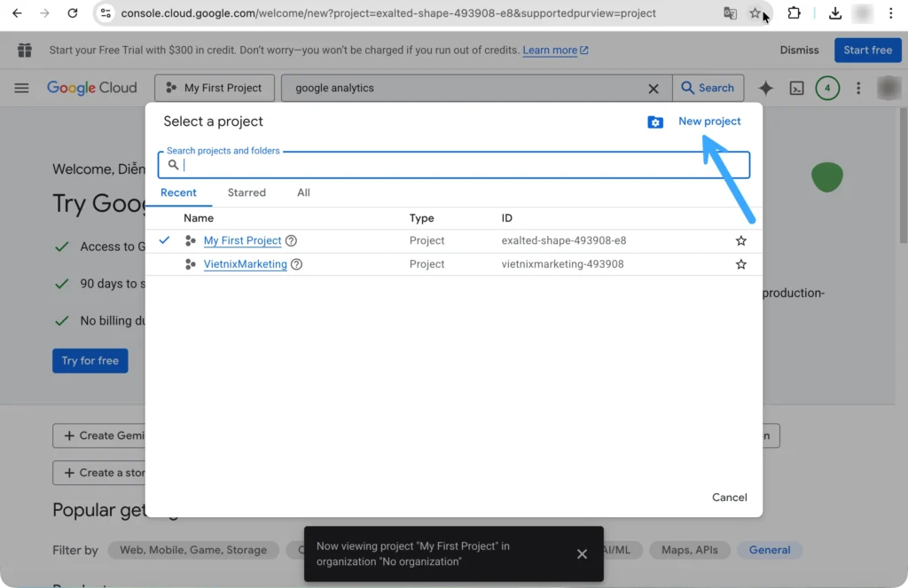
Task: Bookmark this page with the star icon
Action: pos(755,13)
